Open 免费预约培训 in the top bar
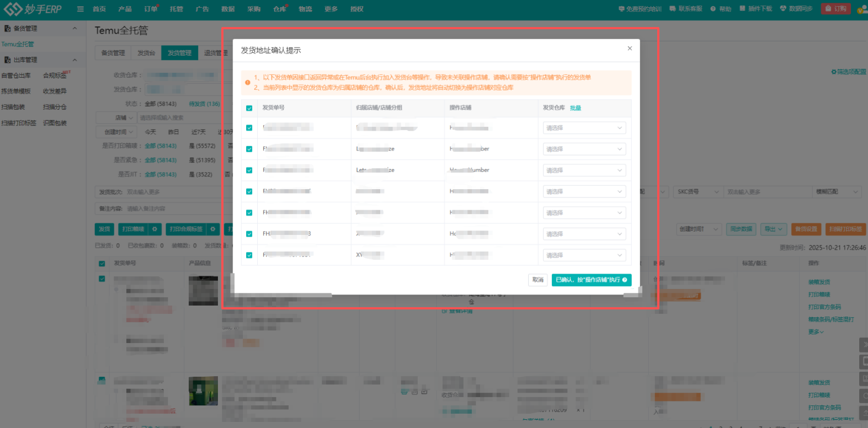Image resolution: width=868 pixels, height=428 pixels. [640, 9]
